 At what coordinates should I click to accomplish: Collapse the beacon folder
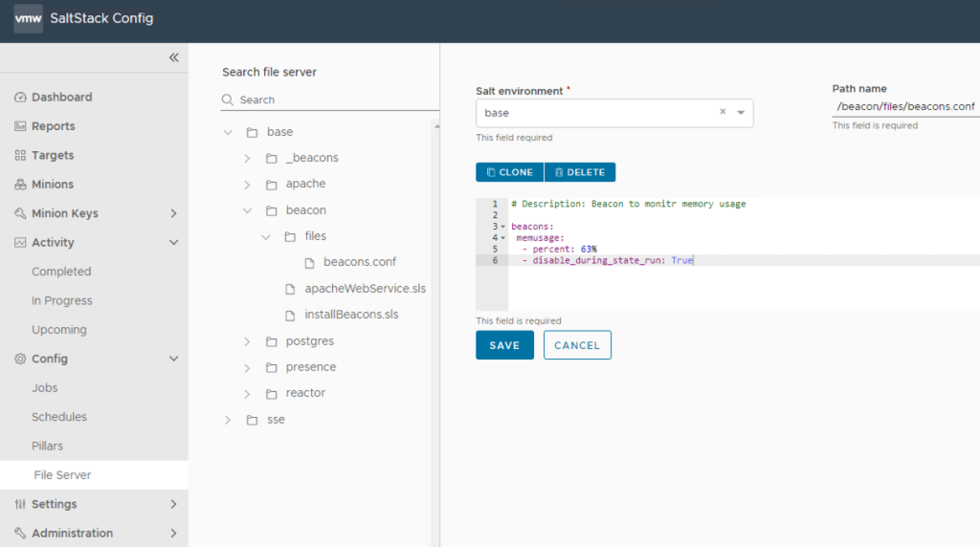tap(247, 210)
